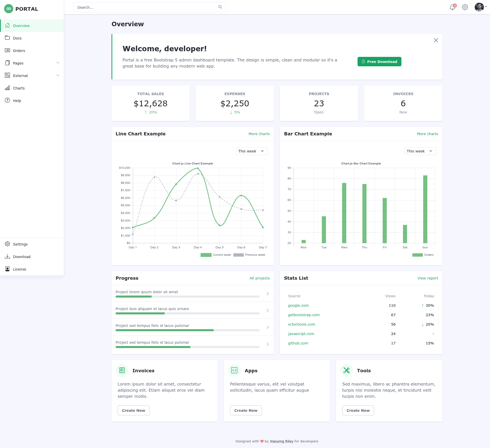The width and height of the screenshot is (490, 448).
Task: Open the user avatar dropdown menu
Action: [481, 7]
